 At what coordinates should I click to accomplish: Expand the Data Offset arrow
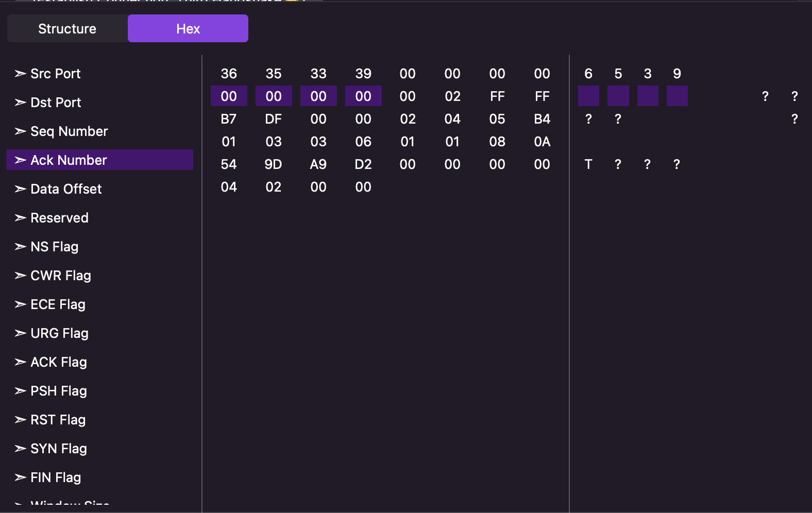[21, 189]
